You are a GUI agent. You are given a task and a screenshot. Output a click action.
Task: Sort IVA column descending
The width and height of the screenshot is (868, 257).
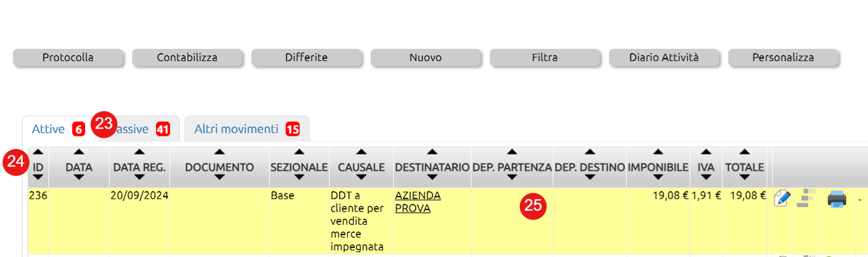pos(706,177)
